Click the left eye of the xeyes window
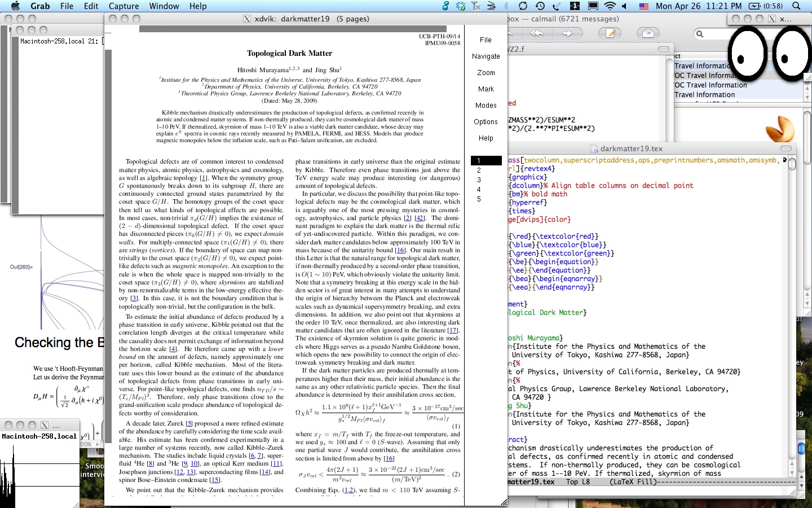 748,52
